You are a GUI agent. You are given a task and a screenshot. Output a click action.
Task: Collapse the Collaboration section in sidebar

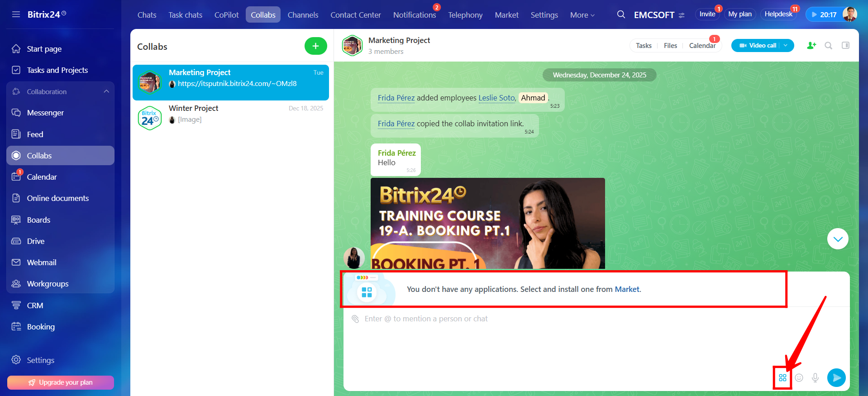coord(106,91)
